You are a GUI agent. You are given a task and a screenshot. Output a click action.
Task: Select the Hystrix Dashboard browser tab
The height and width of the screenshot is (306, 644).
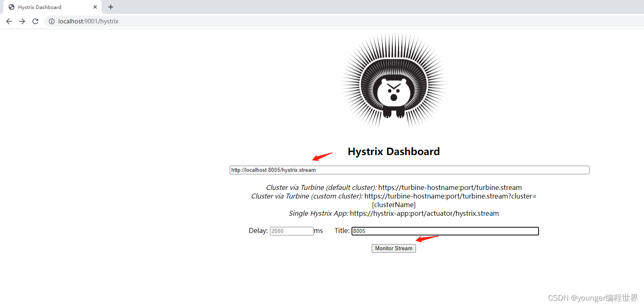[53, 7]
